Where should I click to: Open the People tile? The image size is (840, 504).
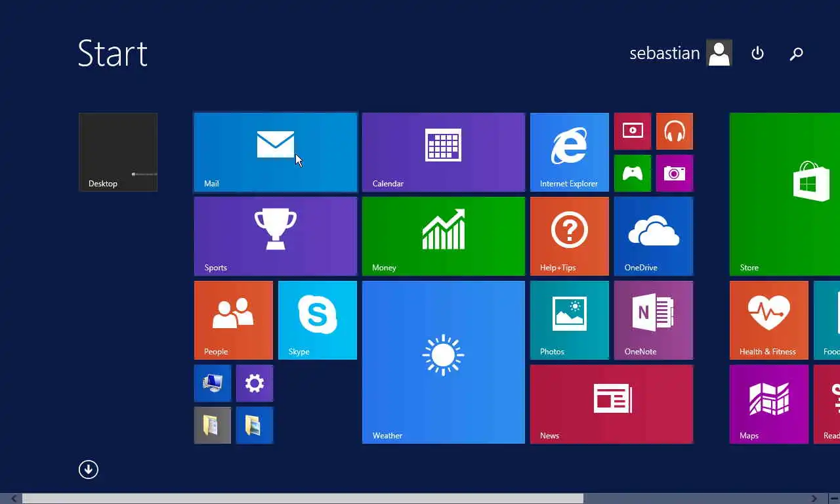pyautogui.click(x=234, y=320)
